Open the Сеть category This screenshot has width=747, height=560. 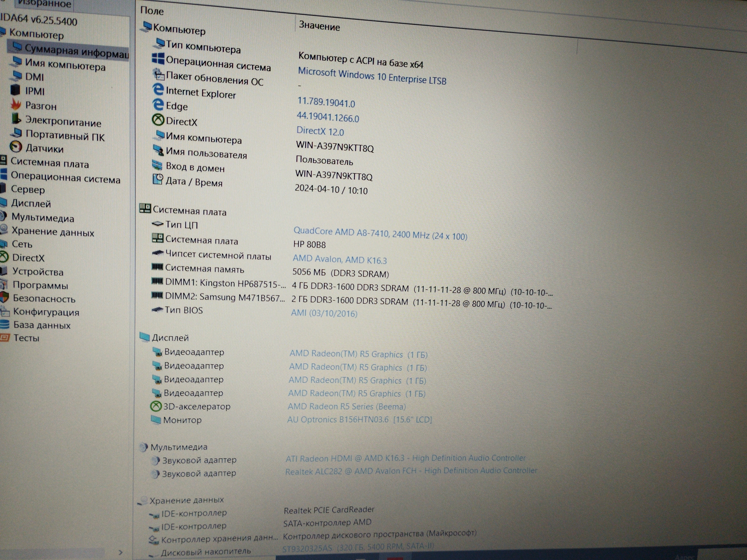(22, 244)
